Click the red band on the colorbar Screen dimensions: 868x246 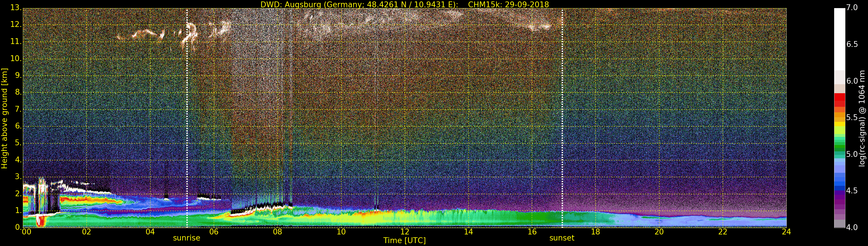click(x=839, y=99)
